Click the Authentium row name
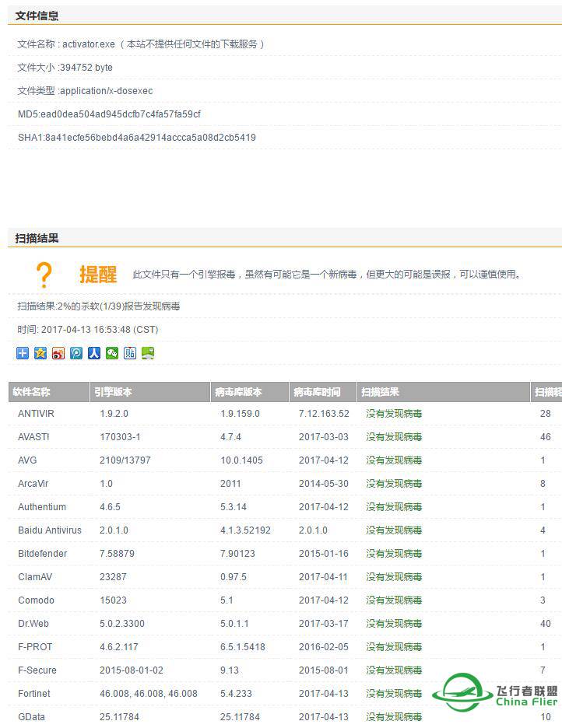 pyautogui.click(x=42, y=507)
